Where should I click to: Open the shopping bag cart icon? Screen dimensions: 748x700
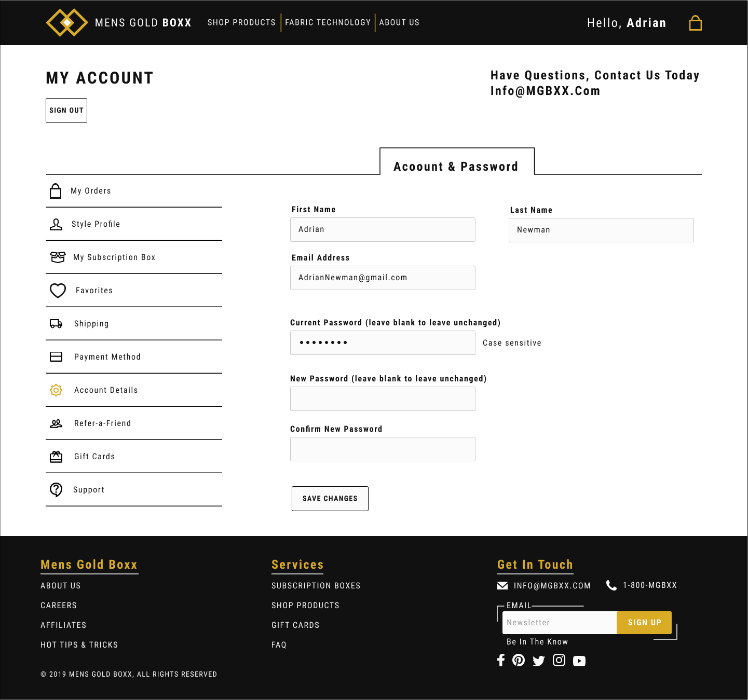(x=696, y=23)
